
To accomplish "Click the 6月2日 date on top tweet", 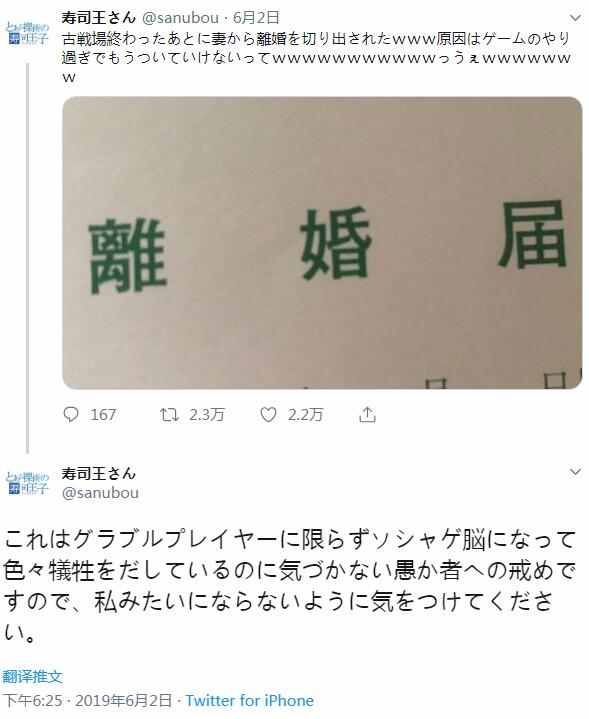I will click(256, 17).
